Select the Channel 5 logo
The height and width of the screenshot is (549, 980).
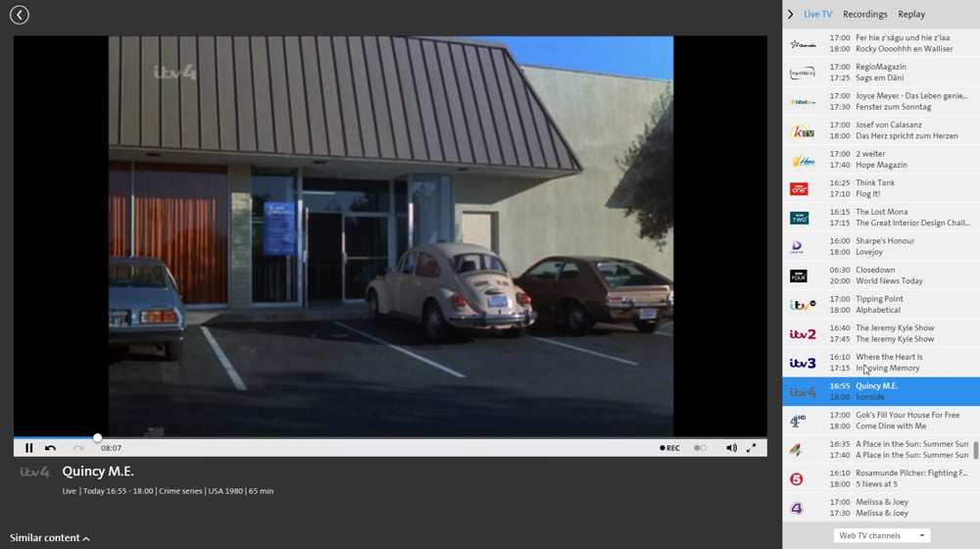click(796, 479)
